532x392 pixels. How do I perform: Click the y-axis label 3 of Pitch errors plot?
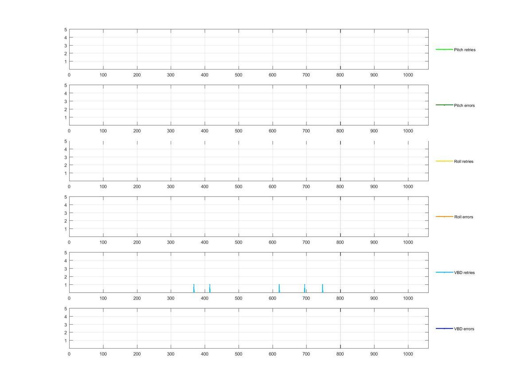[x=65, y=101]
